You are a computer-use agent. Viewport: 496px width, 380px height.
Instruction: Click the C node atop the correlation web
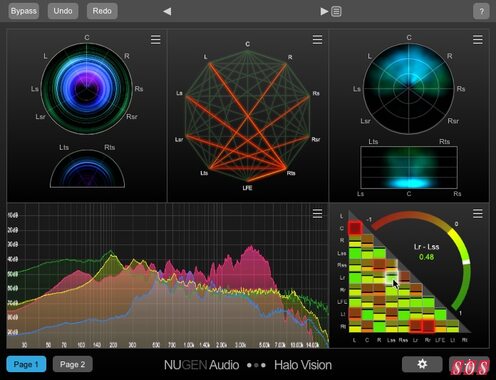click(247, 44)
